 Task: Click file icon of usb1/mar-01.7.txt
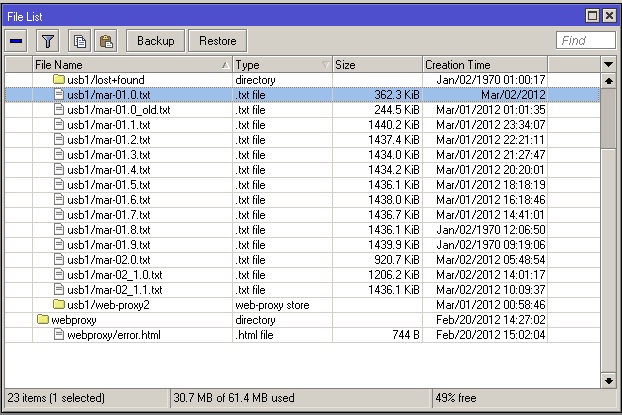point(59,215)
